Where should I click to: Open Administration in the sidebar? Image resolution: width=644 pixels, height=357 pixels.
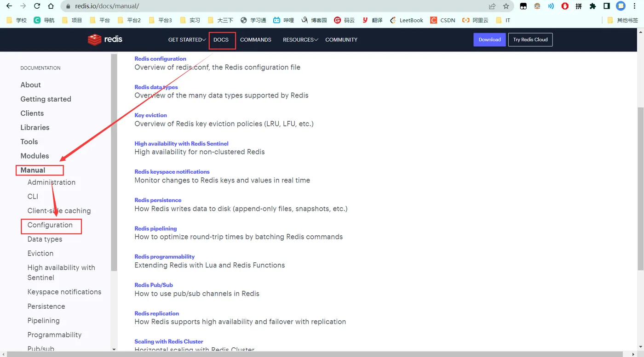tap(52, 182)
